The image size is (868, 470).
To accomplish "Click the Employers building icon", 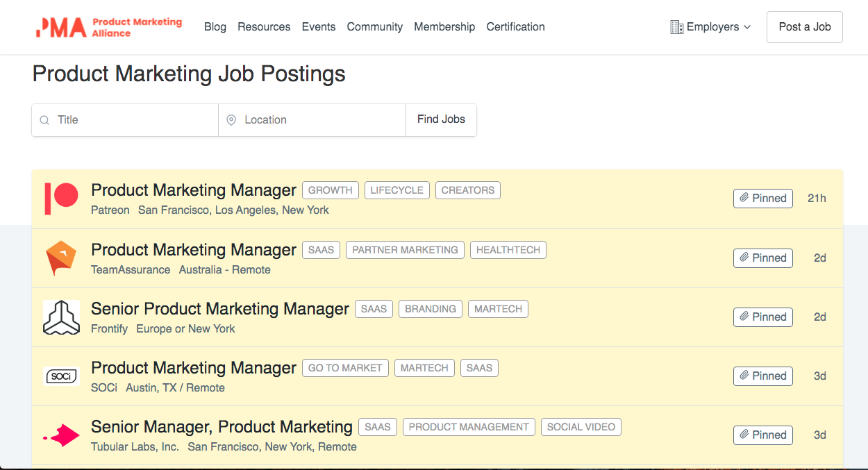I will 676,27.
